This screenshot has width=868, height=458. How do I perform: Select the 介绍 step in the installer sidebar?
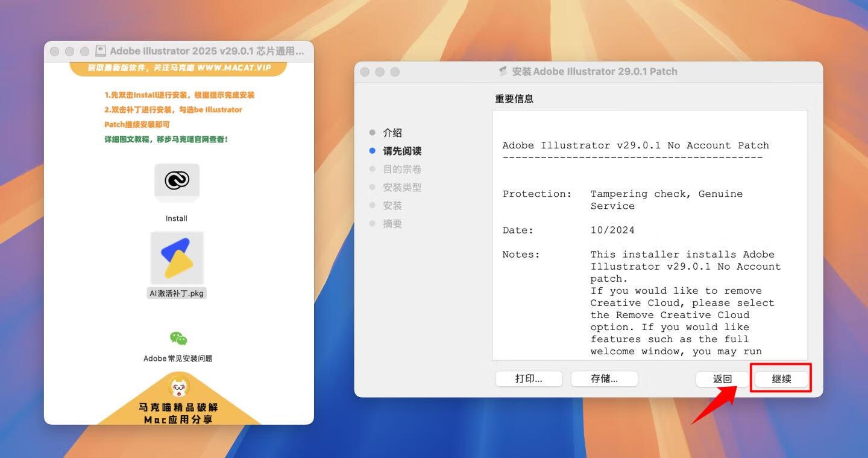392,133
